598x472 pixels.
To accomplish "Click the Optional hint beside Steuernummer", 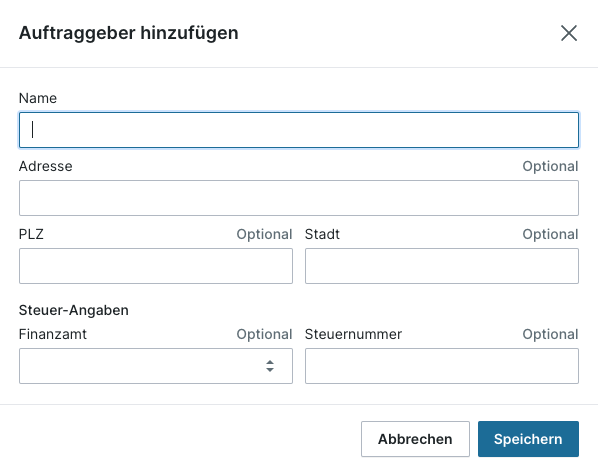I will pos(550,334).
